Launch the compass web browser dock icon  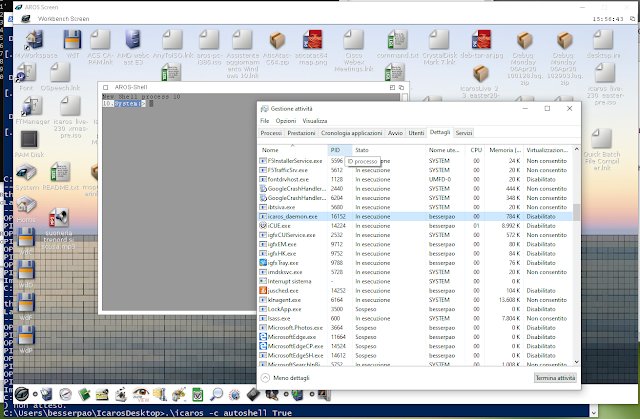point(65,394)
